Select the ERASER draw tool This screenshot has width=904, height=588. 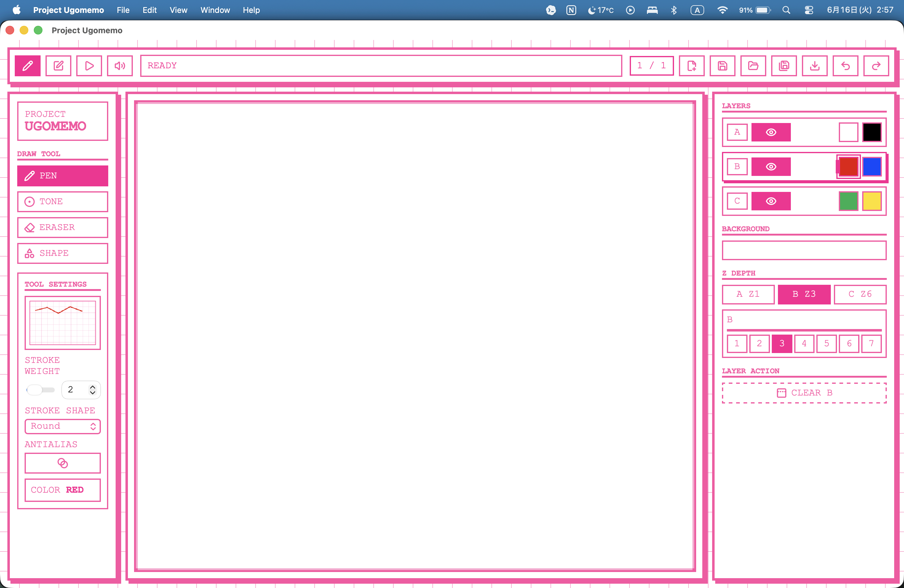pyautogui.click(x=63, y=228)
